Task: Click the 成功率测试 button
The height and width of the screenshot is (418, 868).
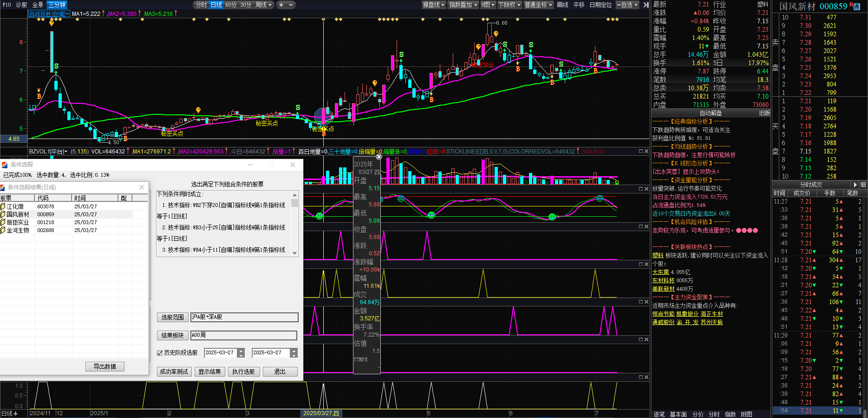Action: coord(174,372)
